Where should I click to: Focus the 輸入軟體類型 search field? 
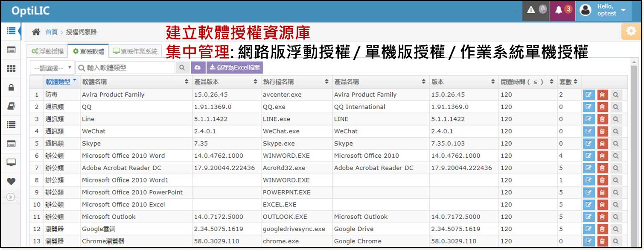point(126,68)
